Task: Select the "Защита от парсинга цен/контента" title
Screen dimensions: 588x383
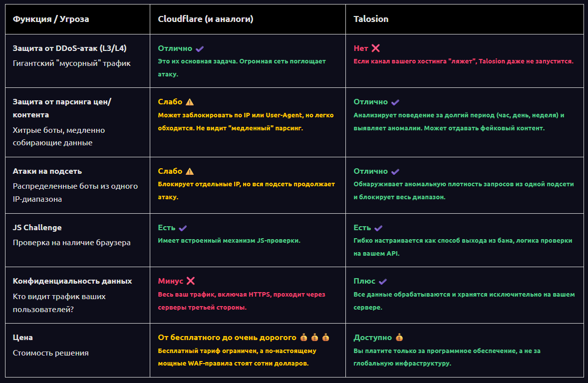Action: [x=62, y=108]
